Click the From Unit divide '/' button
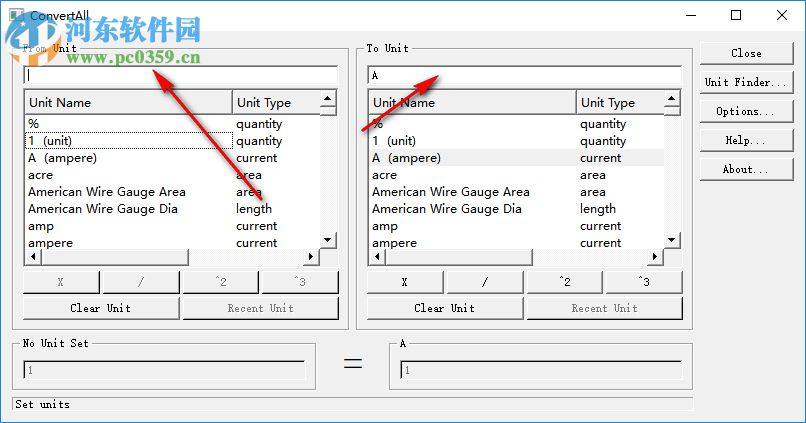Viewport: 806px width, 423px height. tap(141, 282)
